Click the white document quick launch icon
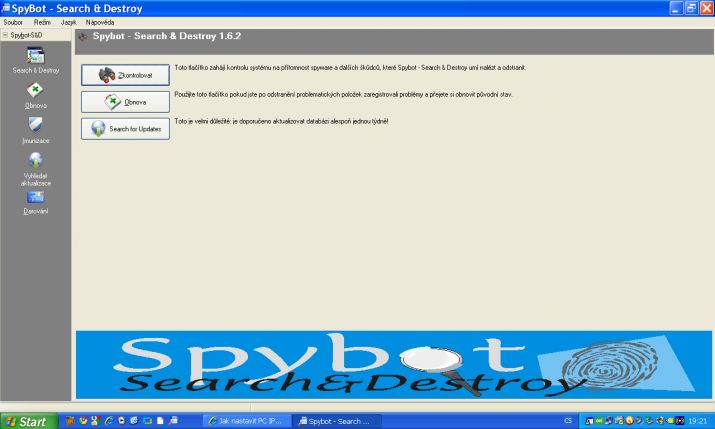 (160, 420)
